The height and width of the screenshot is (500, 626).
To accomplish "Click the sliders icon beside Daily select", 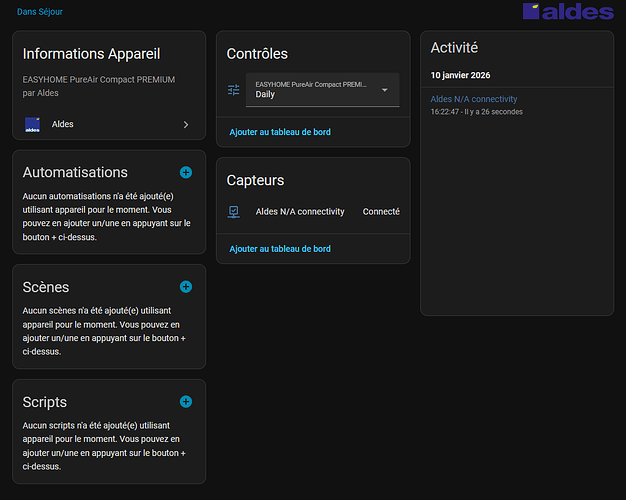I will [x=234, y=90].
